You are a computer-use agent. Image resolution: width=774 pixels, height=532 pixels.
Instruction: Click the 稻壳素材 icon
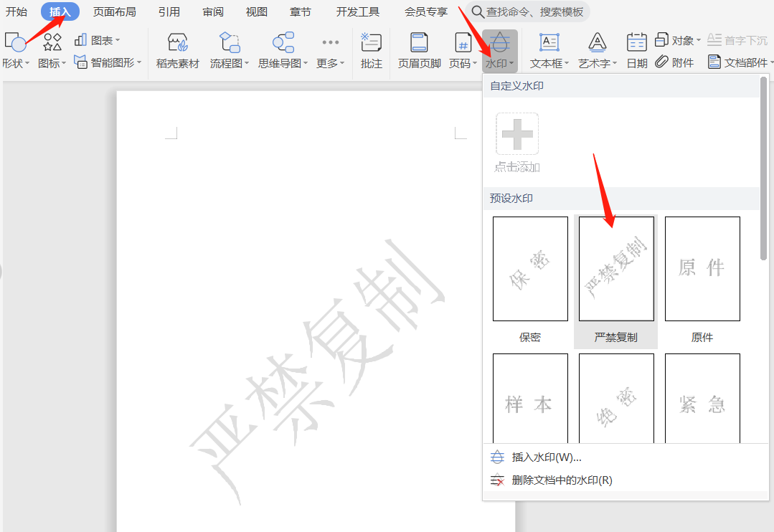[x=177, y=43]
